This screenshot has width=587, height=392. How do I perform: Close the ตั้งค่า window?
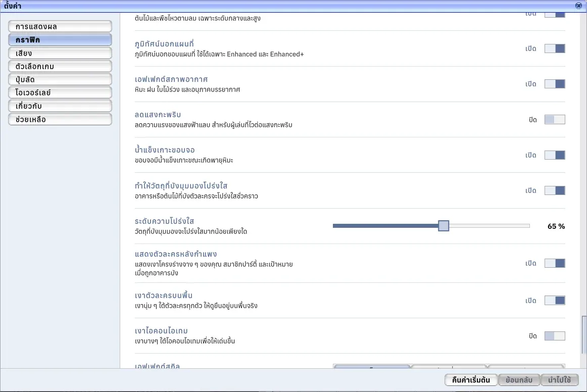click(579, 6)
